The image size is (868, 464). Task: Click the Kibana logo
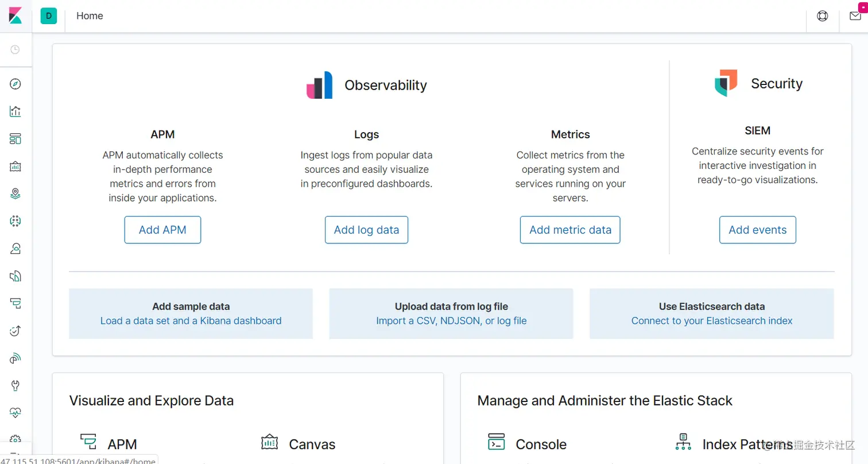click(15, 16)
